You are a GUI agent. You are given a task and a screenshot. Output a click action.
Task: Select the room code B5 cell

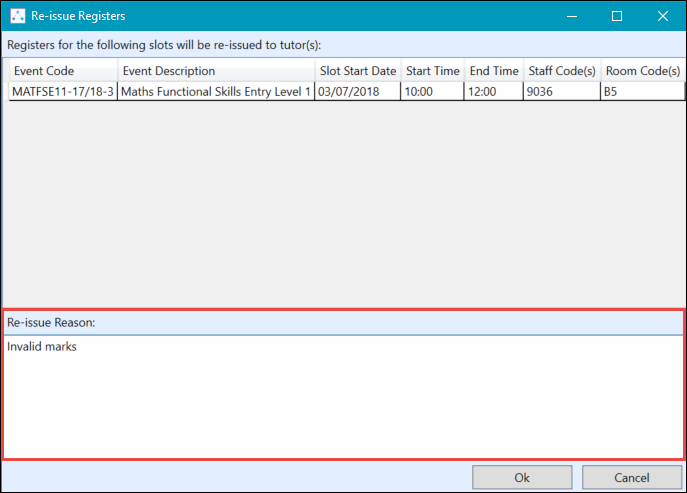pos(642,91)
